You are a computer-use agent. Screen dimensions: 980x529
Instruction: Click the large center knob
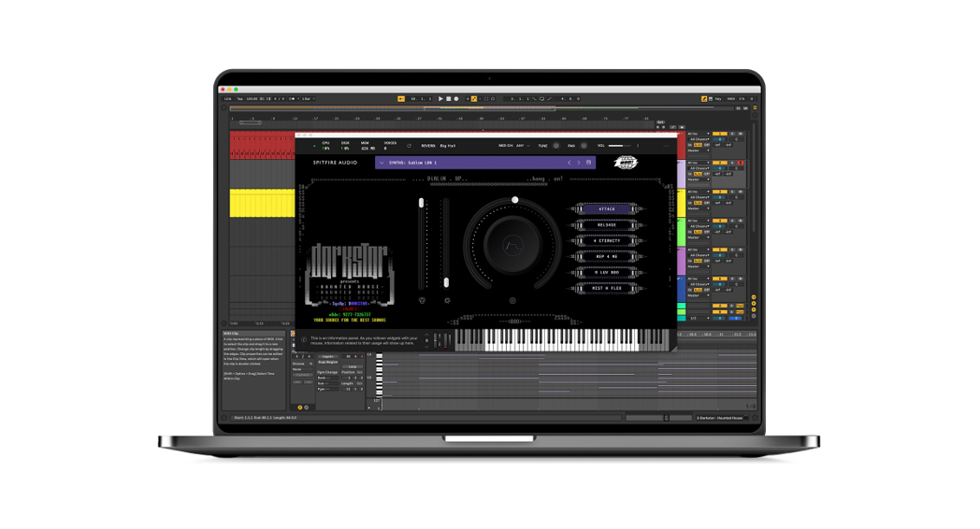click(512, 245)
